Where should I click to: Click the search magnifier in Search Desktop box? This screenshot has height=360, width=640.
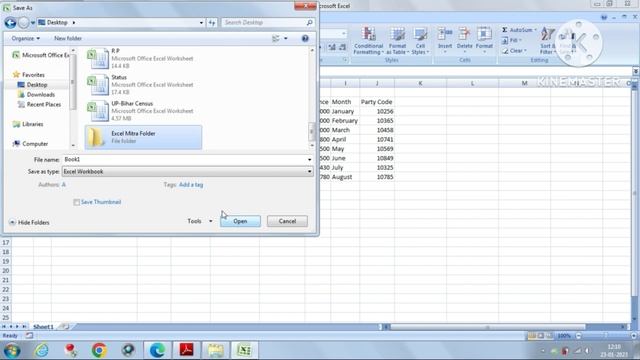tap(309, 22)
